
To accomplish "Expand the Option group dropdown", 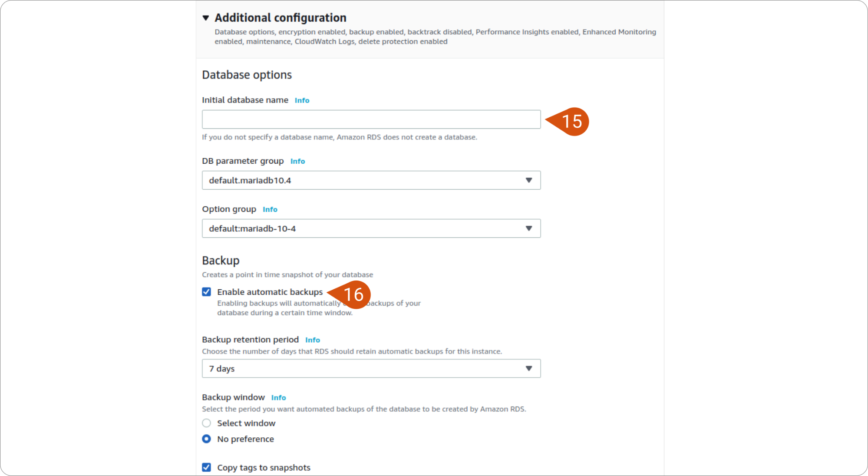I will coord(371,228).
